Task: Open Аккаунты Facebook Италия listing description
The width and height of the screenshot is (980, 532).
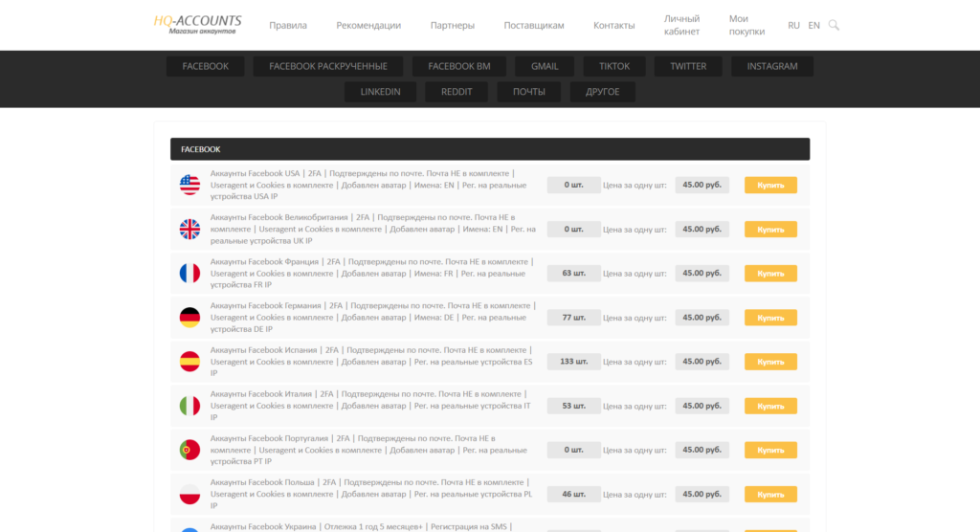Action: pyautogui.click(x=370, y=406)
